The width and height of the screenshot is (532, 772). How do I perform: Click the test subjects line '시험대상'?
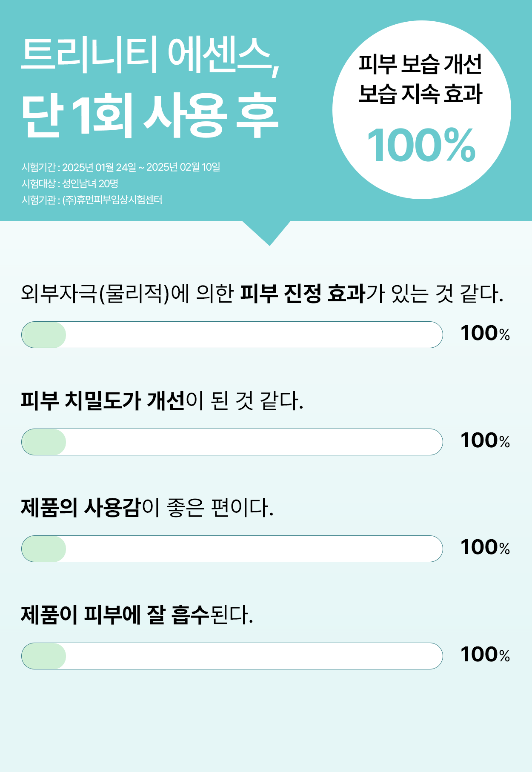click(x=70, y=183)
